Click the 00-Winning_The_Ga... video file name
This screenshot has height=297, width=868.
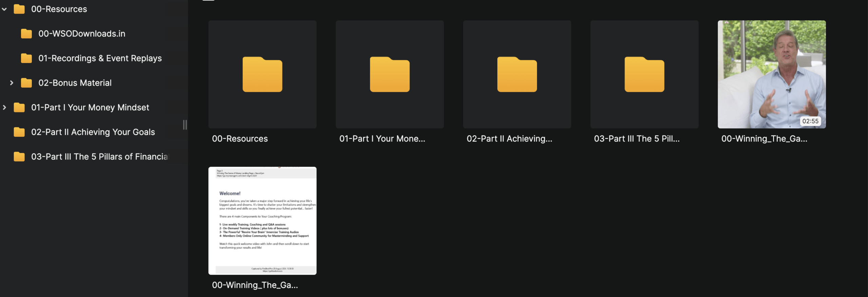[764, 139]
